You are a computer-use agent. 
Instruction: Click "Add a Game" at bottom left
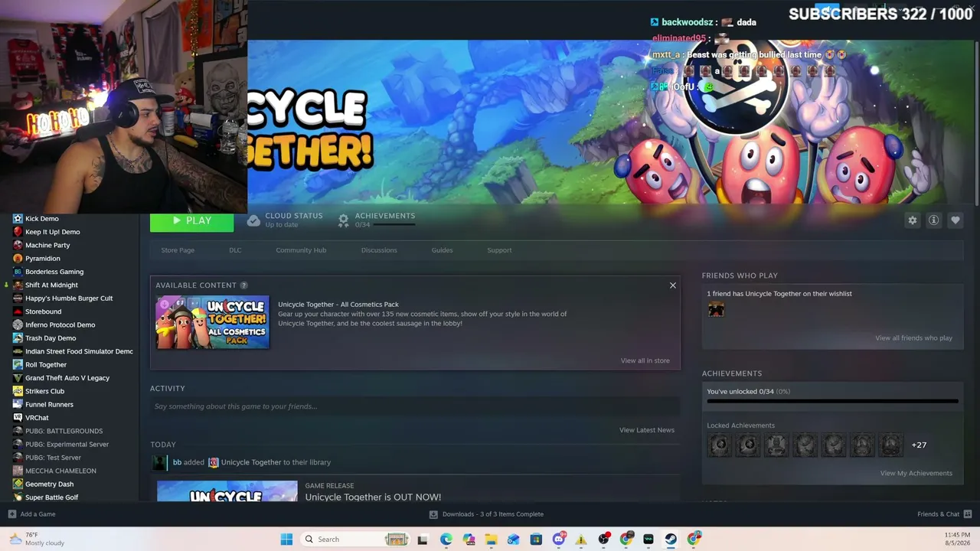point(31,514)
